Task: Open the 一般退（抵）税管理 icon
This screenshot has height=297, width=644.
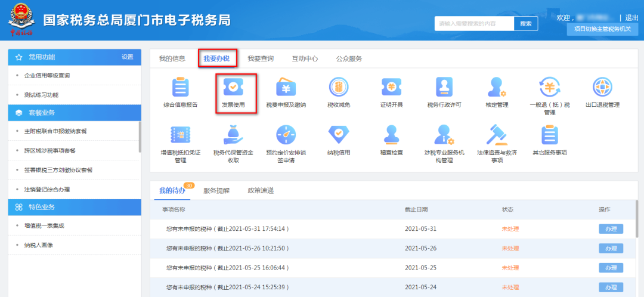Action: click(549, 88)
